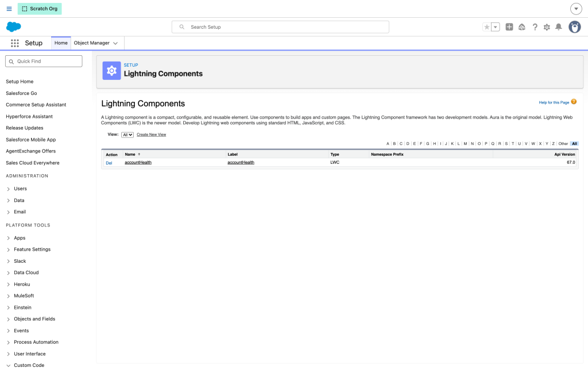Sort by the Type column header
Viewport: 588px width, 368px height.
(x=335, y=154)
